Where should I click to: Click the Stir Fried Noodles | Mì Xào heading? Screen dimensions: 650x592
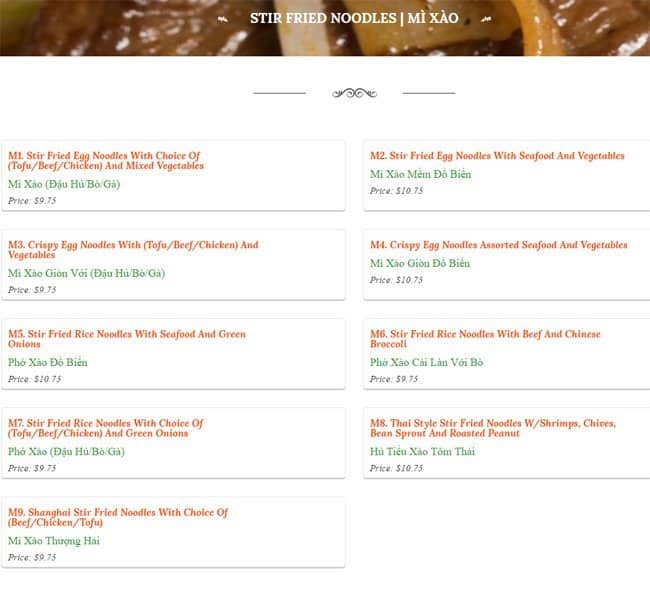coord(354,18)
